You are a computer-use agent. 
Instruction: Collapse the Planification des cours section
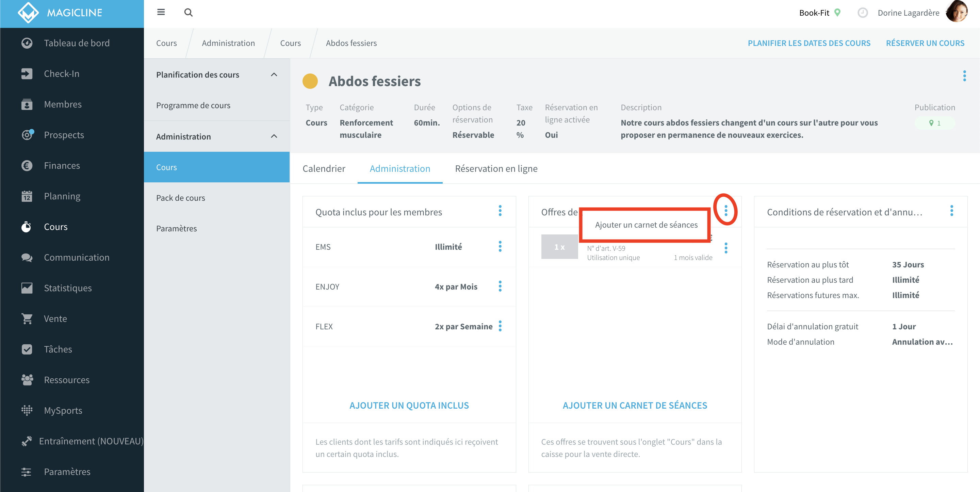[274, 75]
